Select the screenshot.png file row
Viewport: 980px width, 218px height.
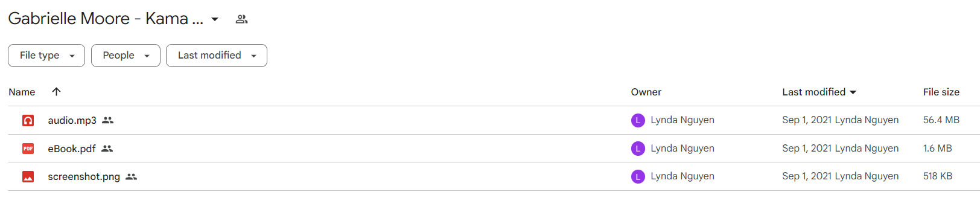point(494,177)
